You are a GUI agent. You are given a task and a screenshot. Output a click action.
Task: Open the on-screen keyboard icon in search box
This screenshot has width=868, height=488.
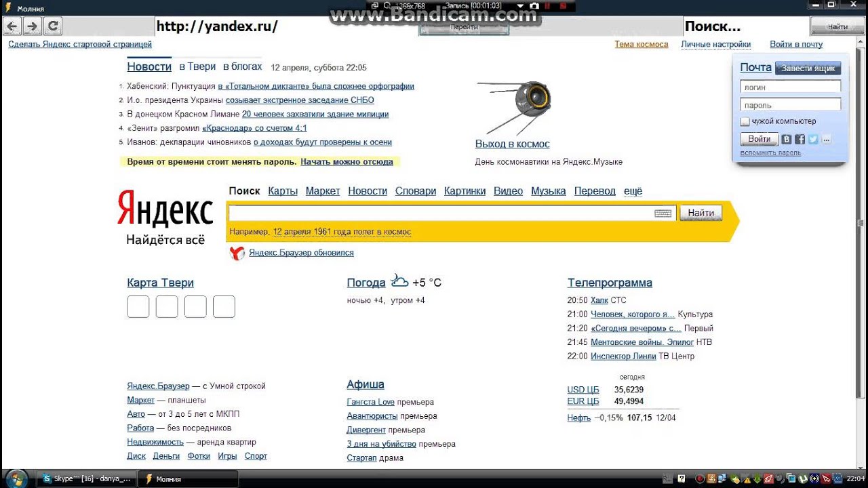click(x=663, y=213)
